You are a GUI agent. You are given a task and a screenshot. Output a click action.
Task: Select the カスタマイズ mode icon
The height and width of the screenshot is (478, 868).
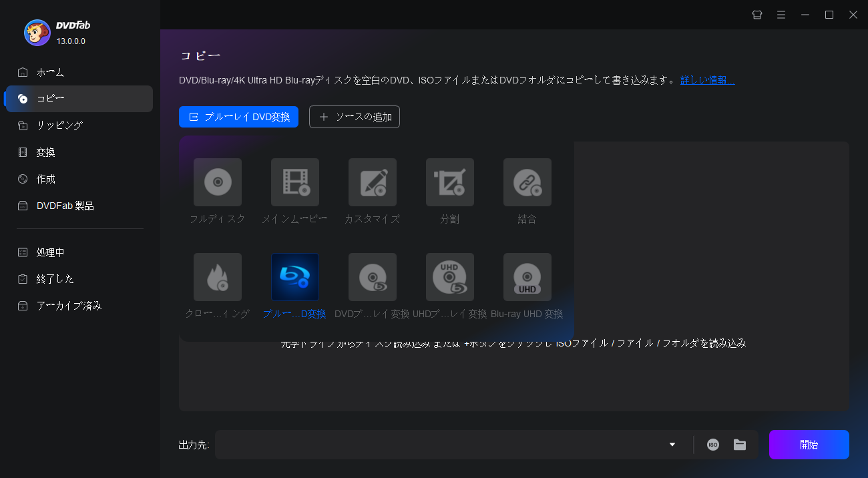(373, 182)
